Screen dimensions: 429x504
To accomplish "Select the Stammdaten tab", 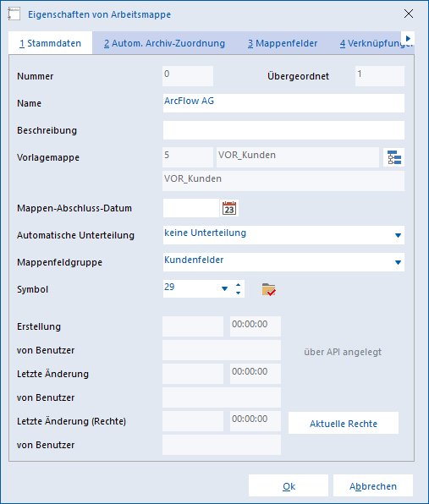I will tap(50, 43).
